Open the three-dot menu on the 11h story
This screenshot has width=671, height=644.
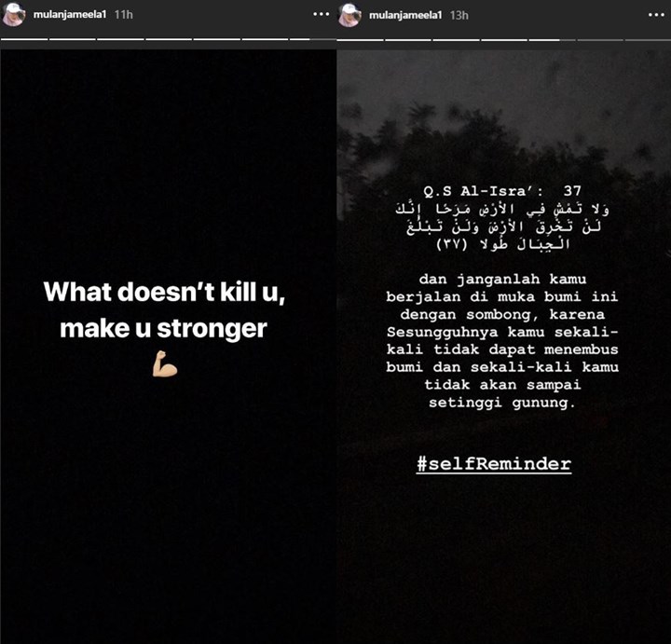(321, 14)
